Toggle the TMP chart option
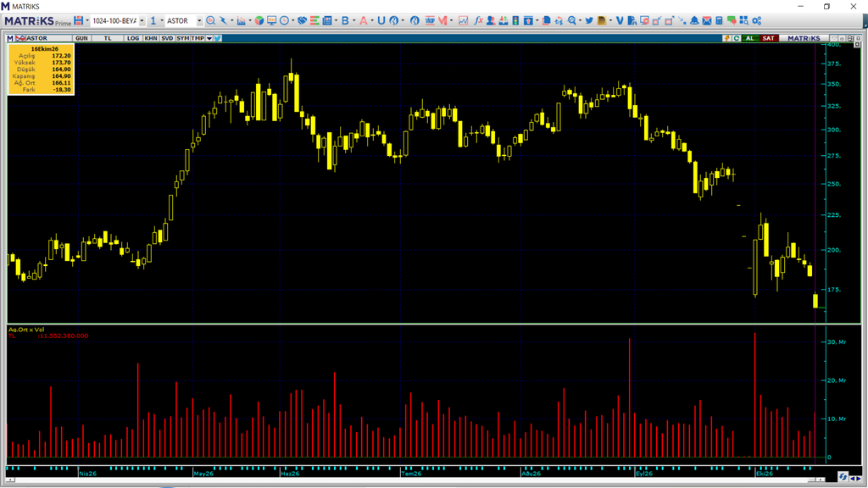868x488 pixels. [198, 38]
